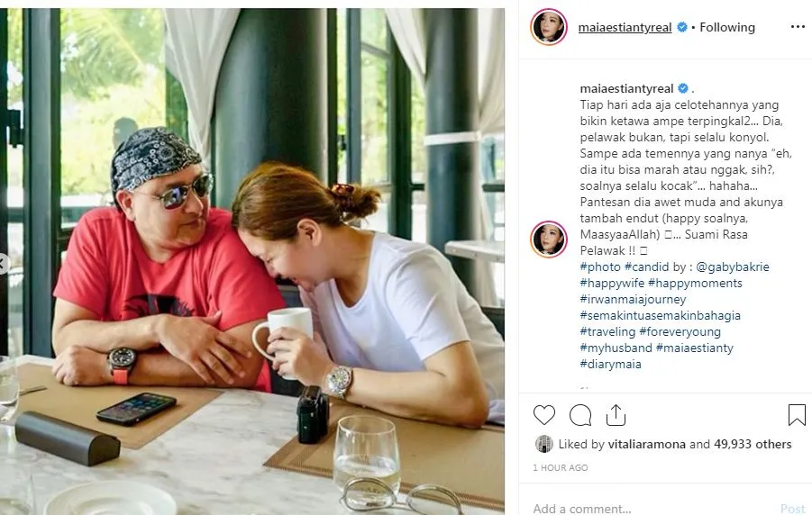Go to previous photo with left arrow
812x515 pixels.
[3, 264]
